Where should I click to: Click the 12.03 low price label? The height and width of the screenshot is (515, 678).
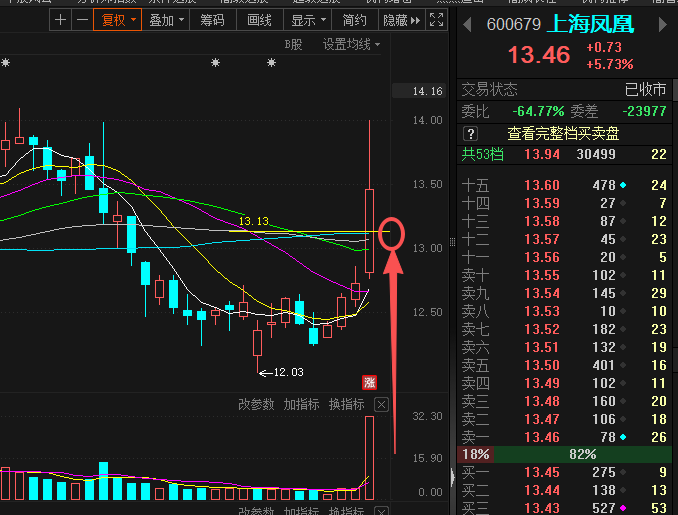pos(288,372)
